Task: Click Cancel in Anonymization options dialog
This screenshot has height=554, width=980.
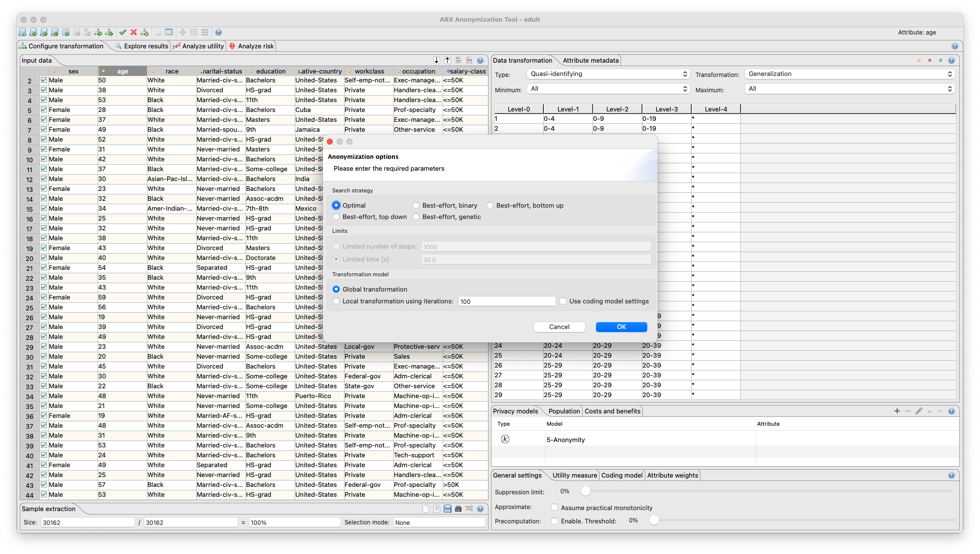Action: pos(559,327)
